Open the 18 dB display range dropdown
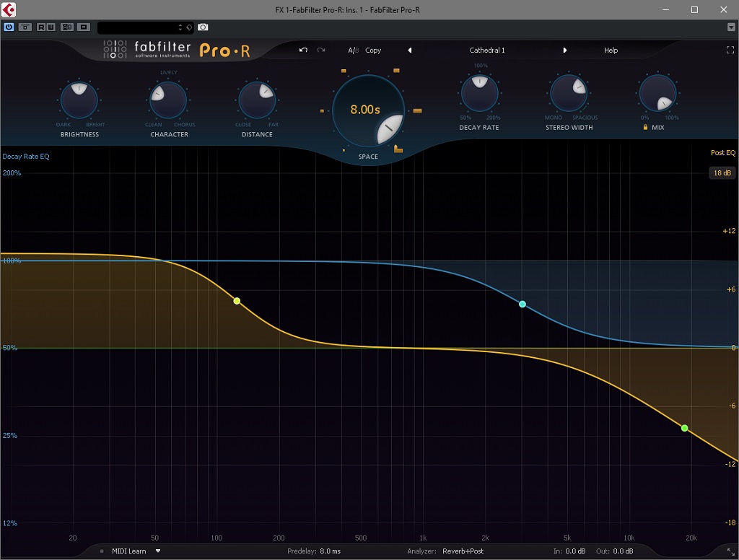This screenshot has height=560, width=739. click(722, 173)
